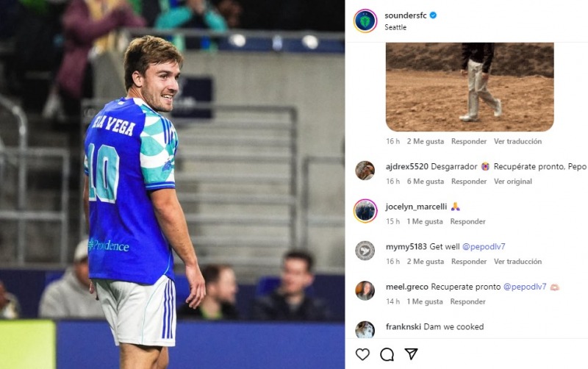Open the Seattle location link
Screen dimensions: 588x369
coord(395,27)
